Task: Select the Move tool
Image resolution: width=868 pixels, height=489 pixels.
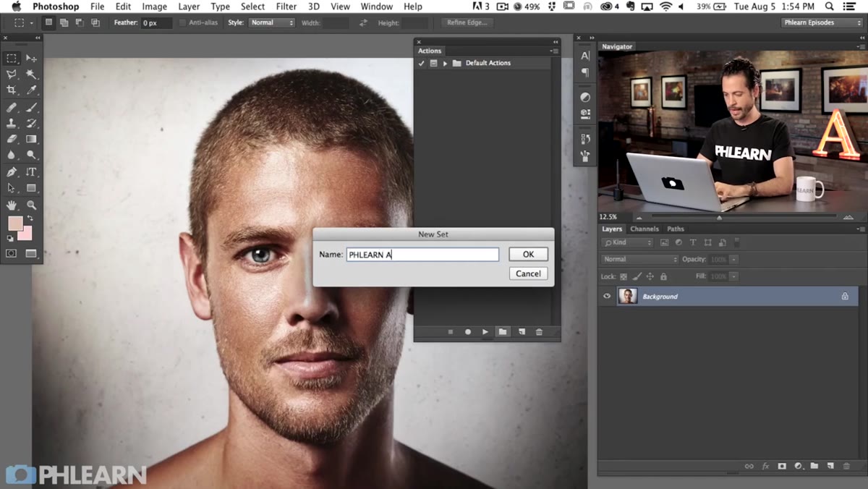Action: tap(31, 58)
